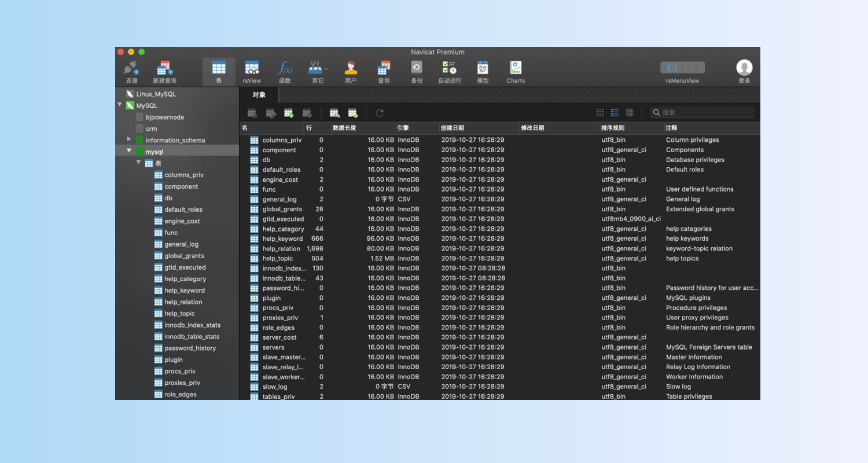Switch to icon grid view mode
868x463 pixels.
click(x=600, y=113)
